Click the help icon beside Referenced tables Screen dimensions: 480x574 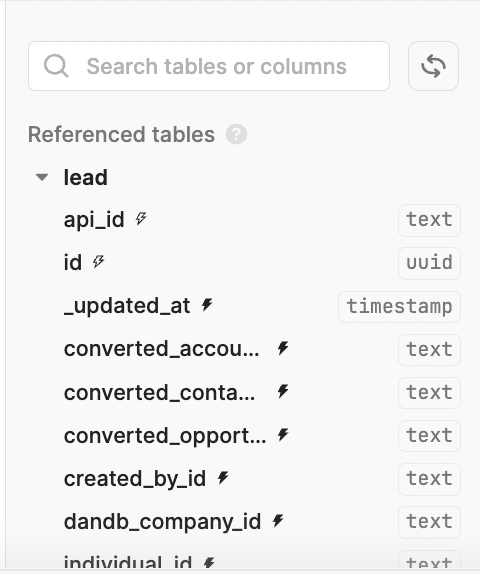(236, 134)
